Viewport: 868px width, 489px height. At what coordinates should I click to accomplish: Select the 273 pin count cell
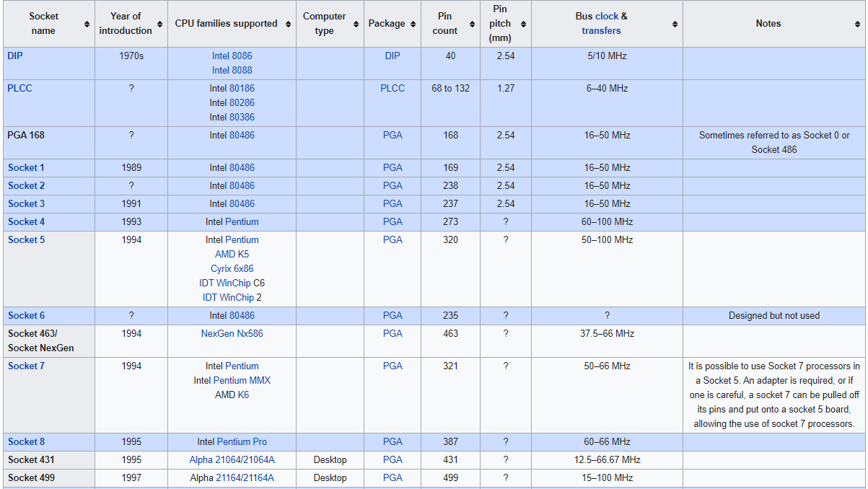(x=451, y=222)
